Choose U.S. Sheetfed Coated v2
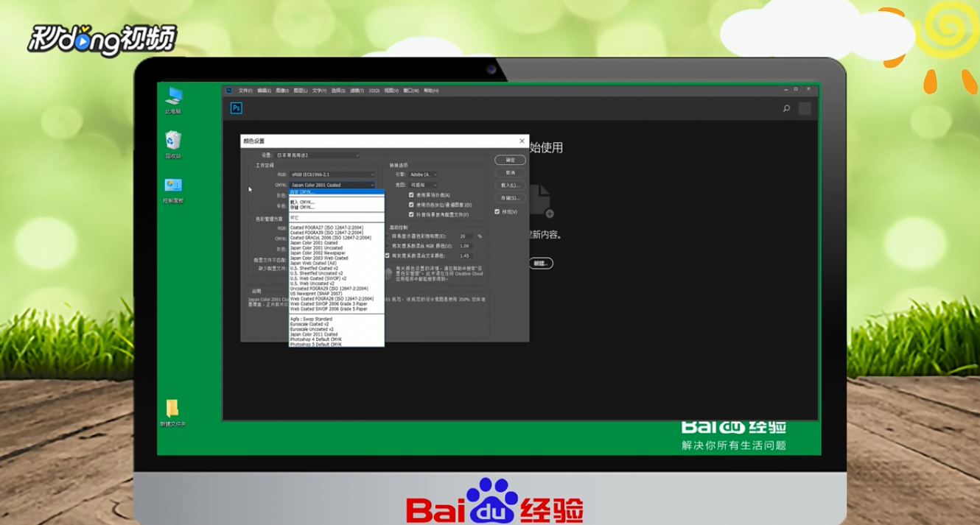This screenshot has height=525, width=980. click(x=337, y=269)
